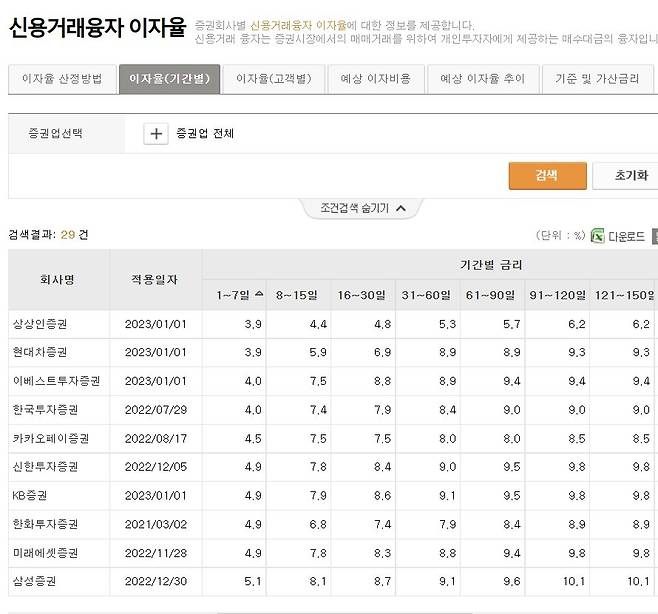Click the 8~15일 column header
This screenshot has height=614, width=658.
(x=297, y=295)
